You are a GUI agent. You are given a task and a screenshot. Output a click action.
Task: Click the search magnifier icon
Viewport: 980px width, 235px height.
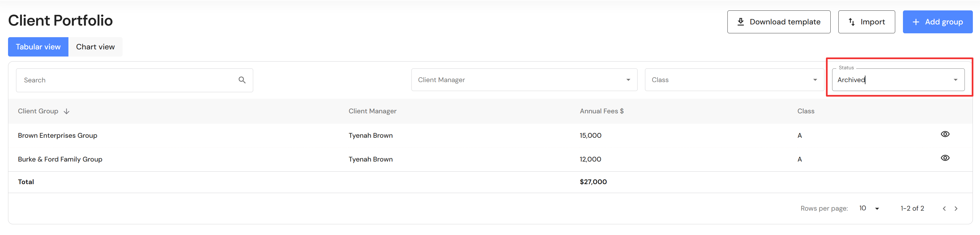coord(242,80)
